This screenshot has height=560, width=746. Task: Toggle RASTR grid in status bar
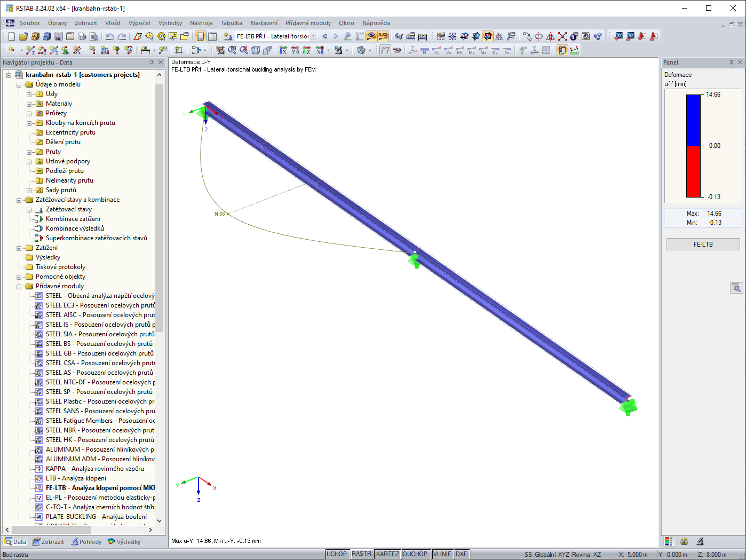coord(361,554)
